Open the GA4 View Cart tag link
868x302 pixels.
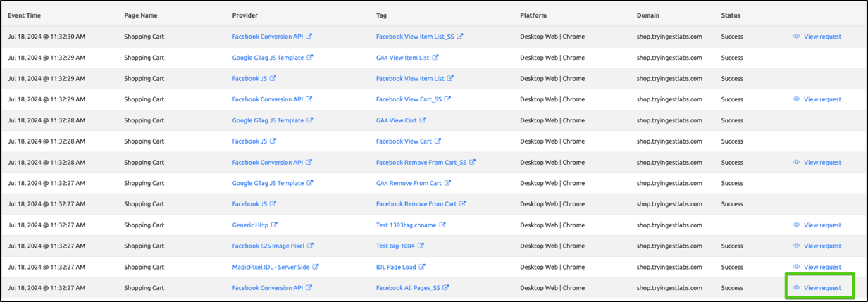coord(396,120)
